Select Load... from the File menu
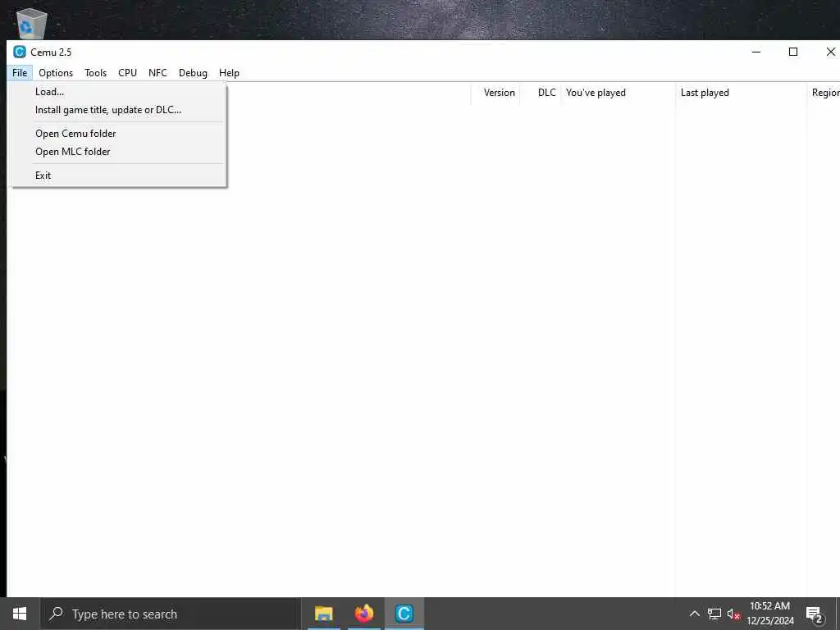Image resolution: width=840 pixels, height=630 pixels. 118,92
